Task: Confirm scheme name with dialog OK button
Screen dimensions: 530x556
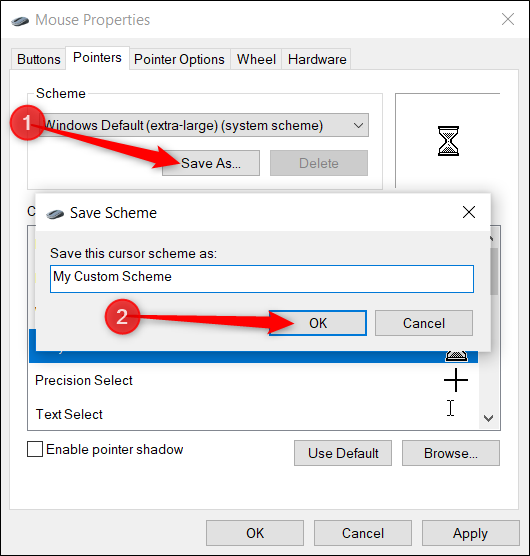Action: (318, 323)
